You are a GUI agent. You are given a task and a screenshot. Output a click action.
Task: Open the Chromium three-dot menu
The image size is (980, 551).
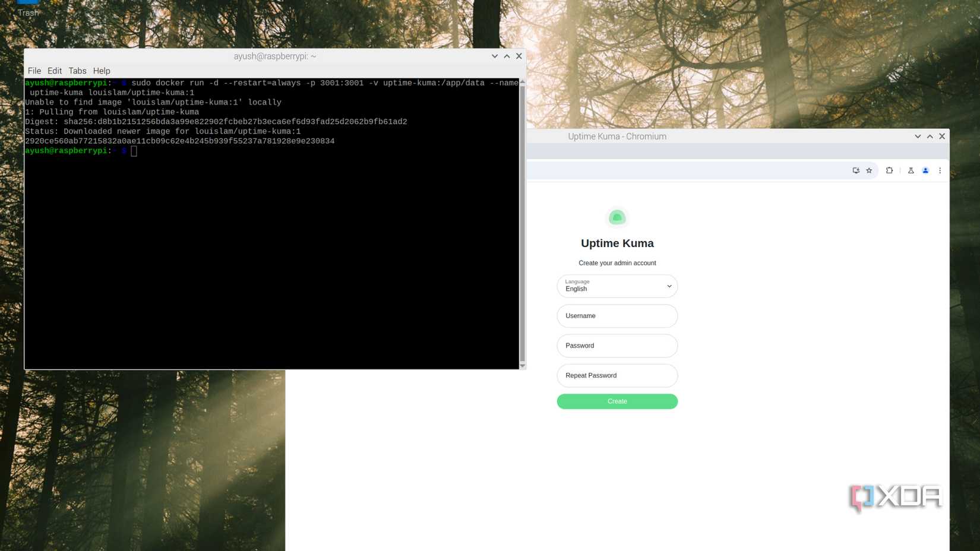(940, 170)
